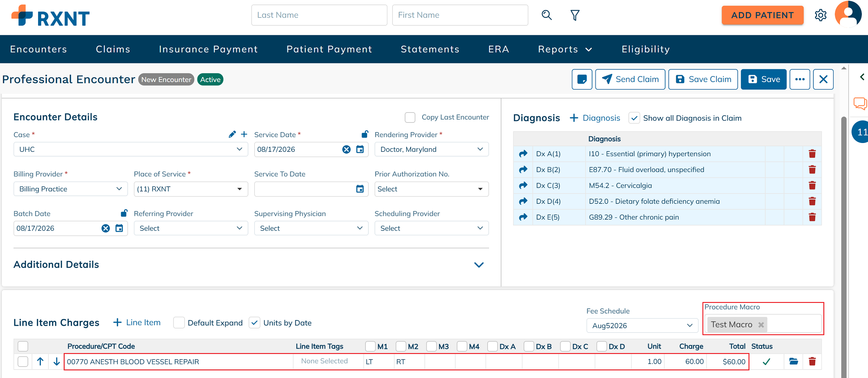
Task: Open the Insurance Payment menu
Action: coord(208,49)
